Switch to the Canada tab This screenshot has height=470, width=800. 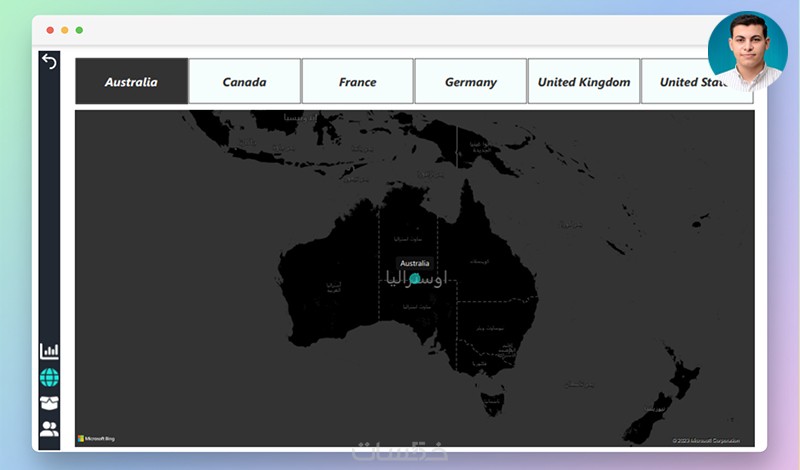click(x=244, y=81)
